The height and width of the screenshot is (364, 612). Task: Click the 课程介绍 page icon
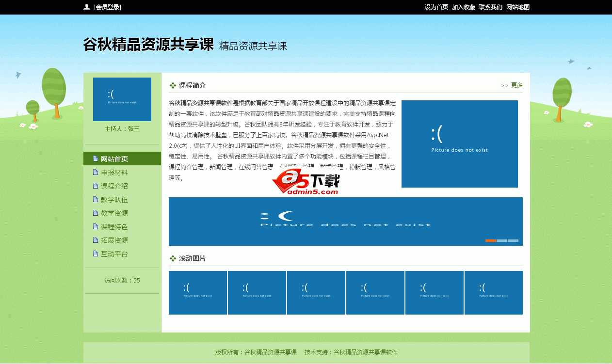95,186
